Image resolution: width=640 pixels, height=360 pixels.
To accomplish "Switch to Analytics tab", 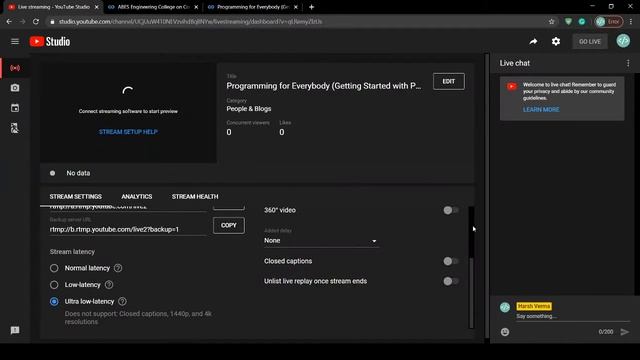I will 137,197.
